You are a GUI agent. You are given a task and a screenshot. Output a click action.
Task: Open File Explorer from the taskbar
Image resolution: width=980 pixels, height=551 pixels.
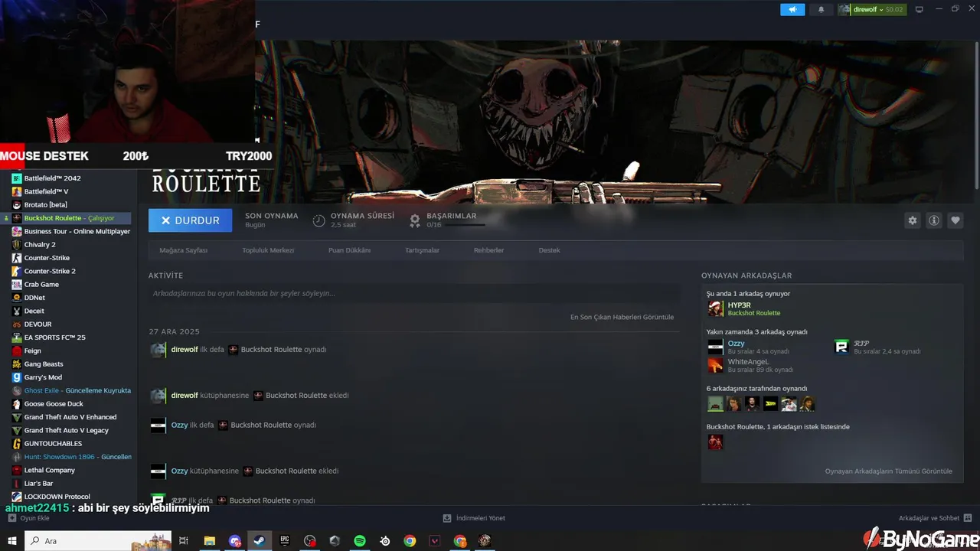point(209,541)
